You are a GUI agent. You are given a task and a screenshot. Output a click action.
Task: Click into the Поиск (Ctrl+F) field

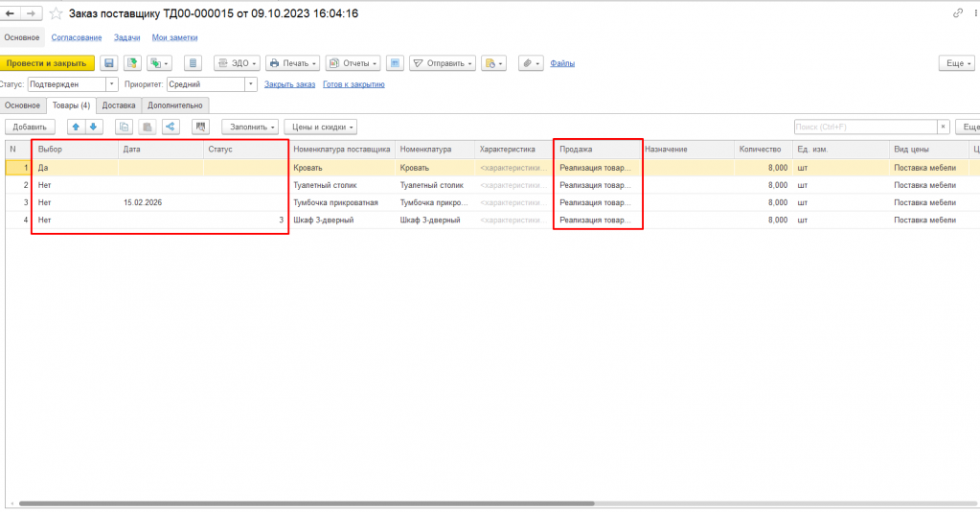click(864, 127)
